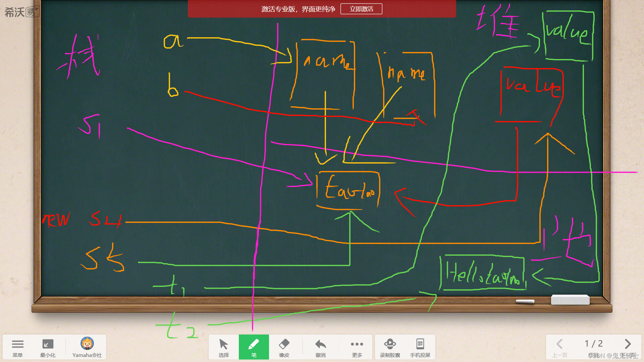Start 录制胶囊 recording
644x362 pixels.
point(390,347)
